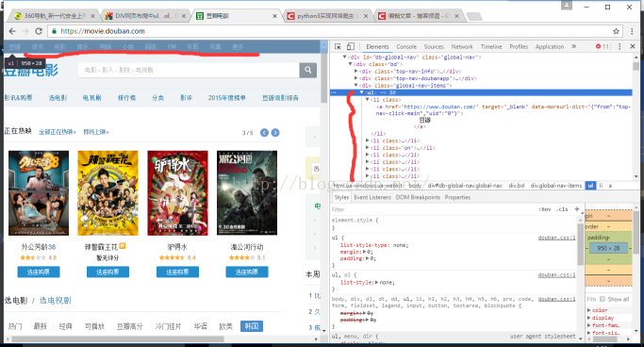Click the 选电视剧 link
The width and height of the screenshot is (644, 347).
[x=55, y=300]
